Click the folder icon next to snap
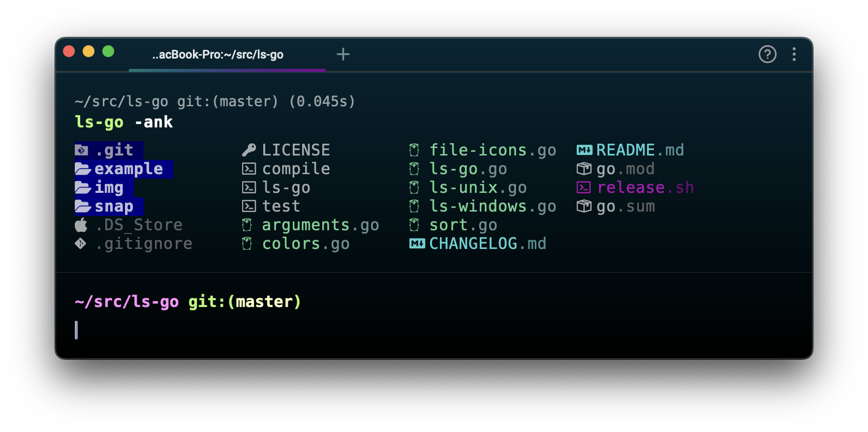Screen dimensions: 868x432 (83, 207)
